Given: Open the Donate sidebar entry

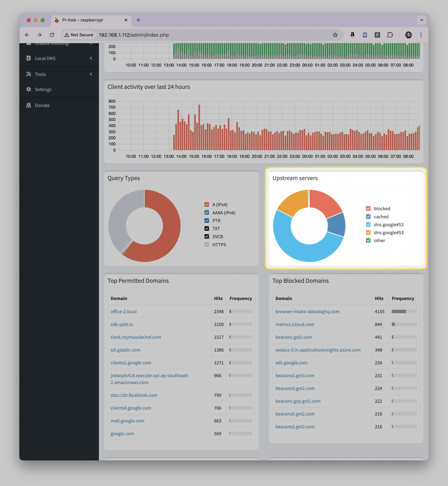Looking at the screenshot, I should coord(59,105).
